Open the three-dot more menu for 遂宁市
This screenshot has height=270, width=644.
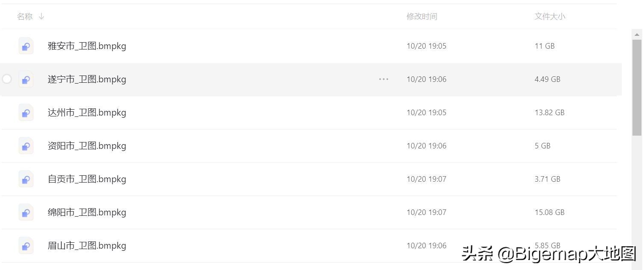(x=383, y=79)
